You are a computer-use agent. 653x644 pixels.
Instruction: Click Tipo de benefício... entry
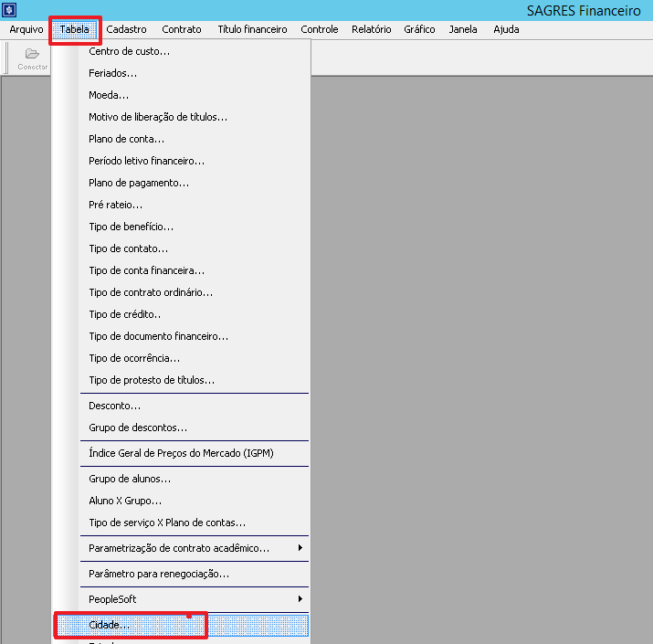tap(131, 227)
